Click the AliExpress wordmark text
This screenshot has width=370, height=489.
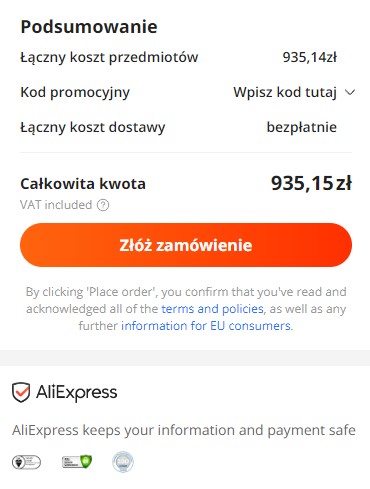coord(77,392)
